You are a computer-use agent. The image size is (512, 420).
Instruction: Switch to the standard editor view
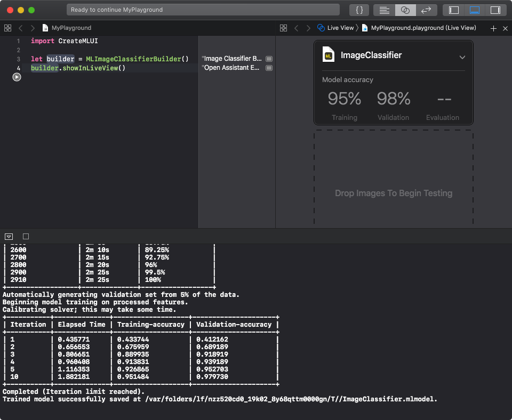(384, 10)
